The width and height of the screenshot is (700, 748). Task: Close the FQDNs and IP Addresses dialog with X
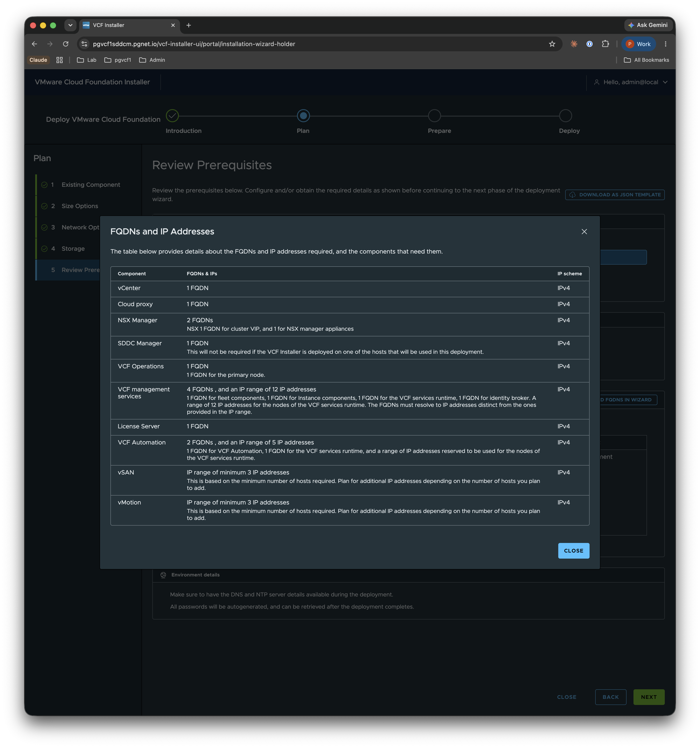coord(584,231)
